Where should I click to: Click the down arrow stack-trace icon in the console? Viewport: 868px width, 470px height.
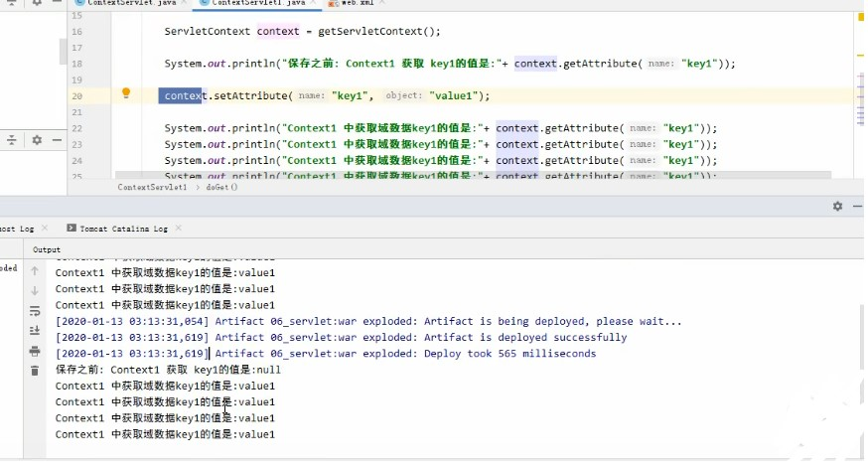pyautogui.click(x=35, y=290)
